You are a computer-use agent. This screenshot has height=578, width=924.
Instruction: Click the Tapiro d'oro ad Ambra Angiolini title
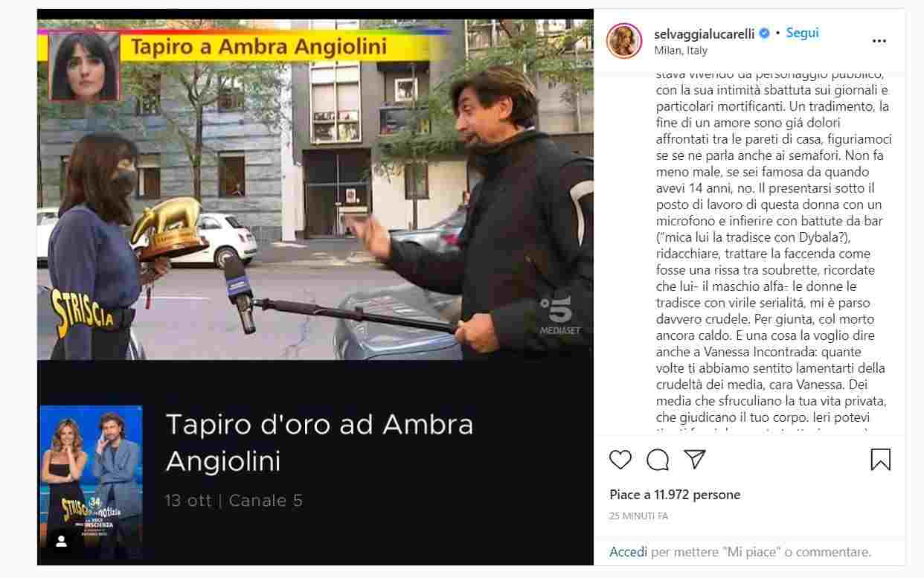pos(319,442)
